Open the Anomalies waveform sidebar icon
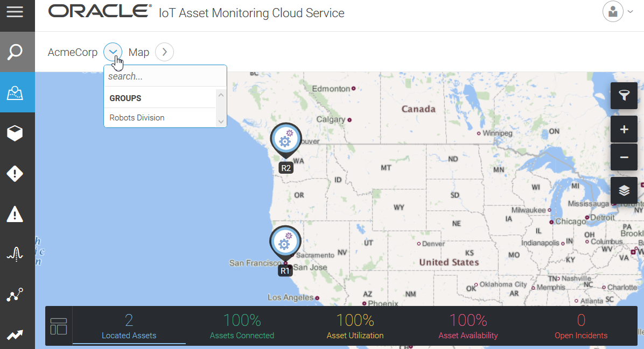This screenshot has height=349, width=644. [15, 254]
